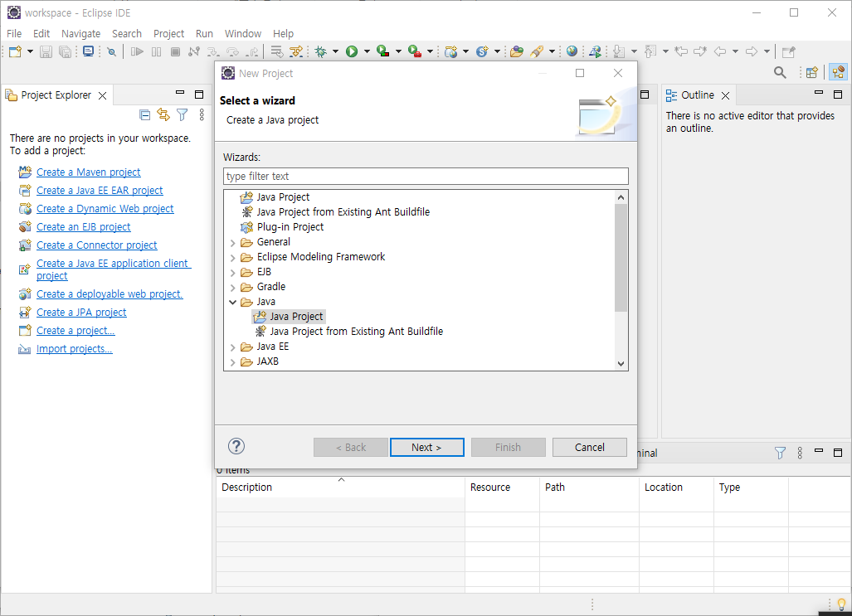Collapse the Java wizard folder
Image resolution: width=852 pixels, height=616 pixels.
pyautogui.click(x=232, y=302)
